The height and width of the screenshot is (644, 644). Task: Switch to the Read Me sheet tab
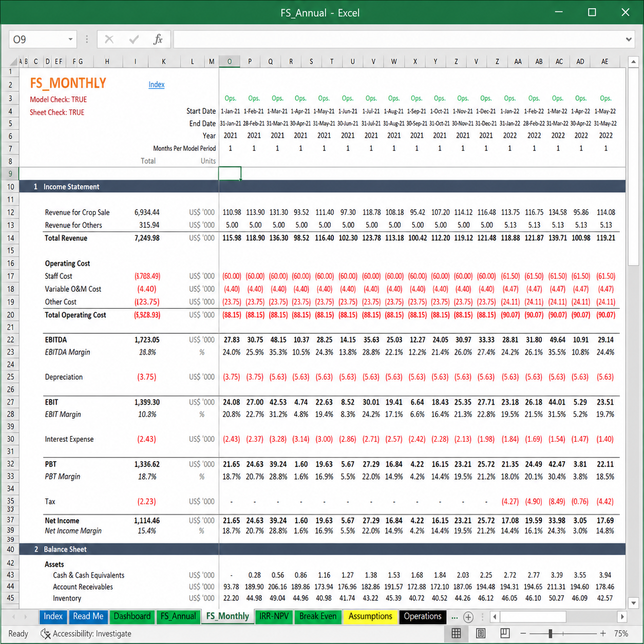(88, 616)
